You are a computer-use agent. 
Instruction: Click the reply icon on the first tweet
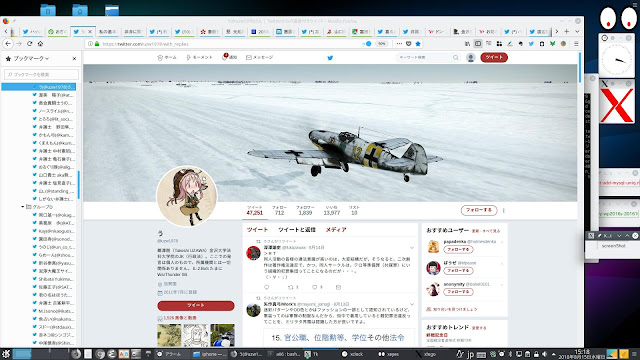(267, 287)
